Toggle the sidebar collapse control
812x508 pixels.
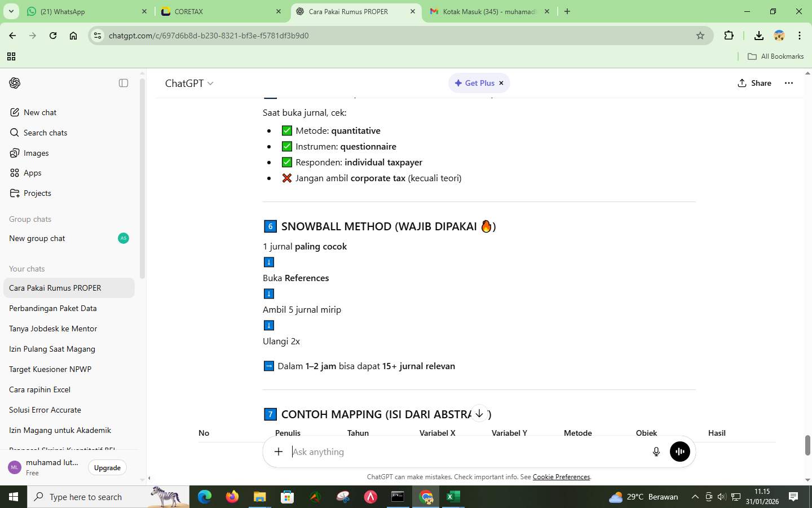[x=123, y=83]
